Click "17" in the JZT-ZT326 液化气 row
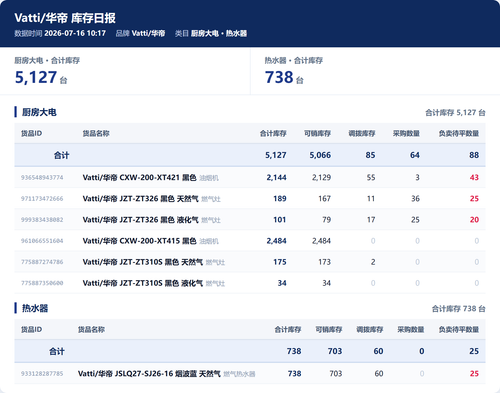Viewport: 500px width, 393px height. point(371,220)
